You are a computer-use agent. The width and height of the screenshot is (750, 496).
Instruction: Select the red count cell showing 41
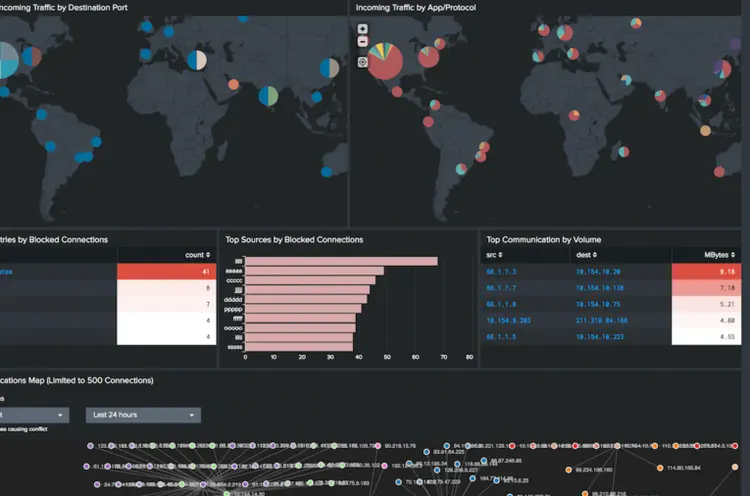click(x=166, y=271)
